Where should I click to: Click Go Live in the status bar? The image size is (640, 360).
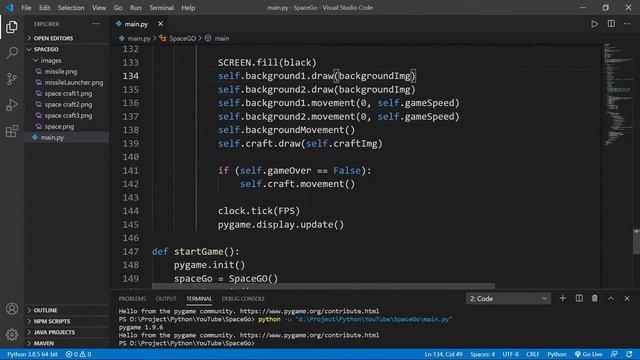(x=589, y=354)
